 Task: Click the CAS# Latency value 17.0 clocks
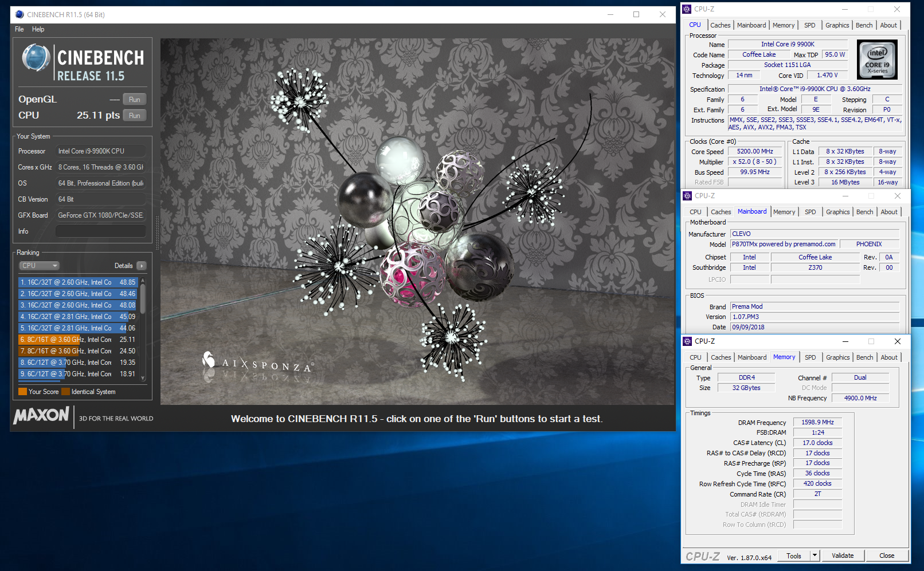click(x=817, y=443)
